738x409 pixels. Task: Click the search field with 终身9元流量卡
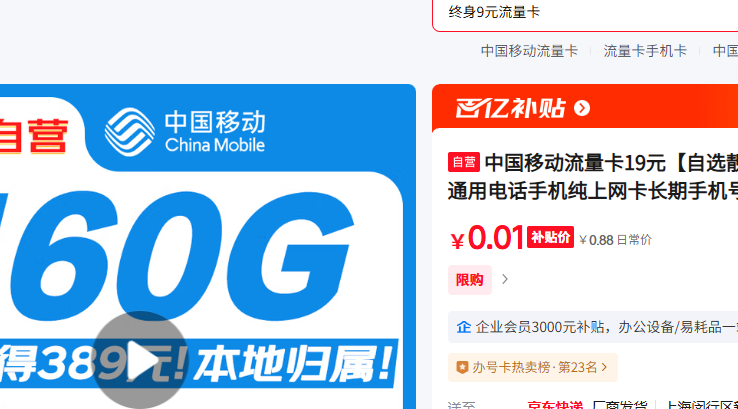pos(585,13)
